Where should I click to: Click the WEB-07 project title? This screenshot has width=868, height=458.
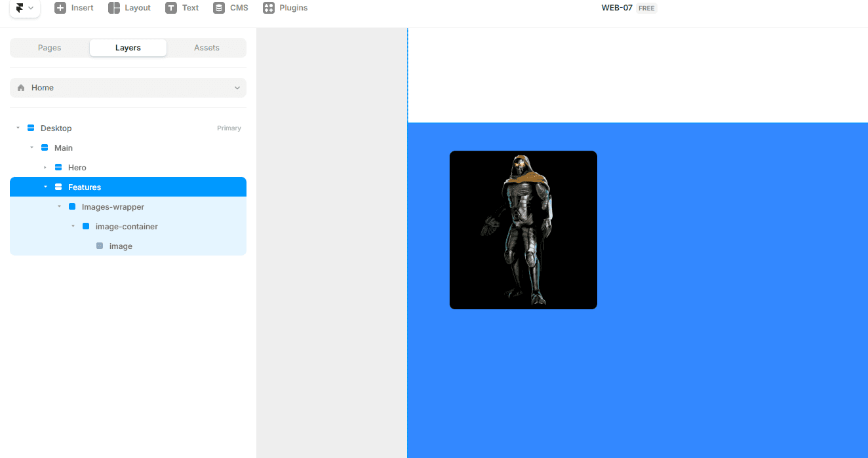[617, 8]
